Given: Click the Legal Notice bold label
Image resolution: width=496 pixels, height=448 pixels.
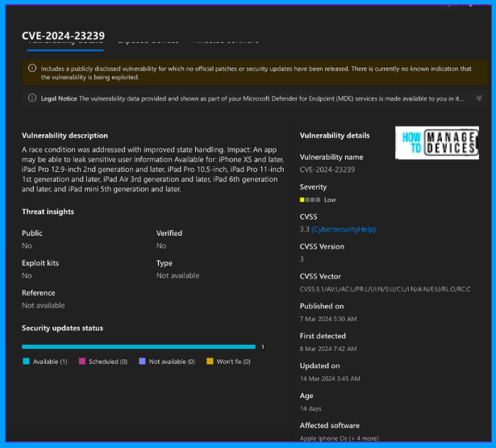Looking at the screenshot, I should 59,98.
